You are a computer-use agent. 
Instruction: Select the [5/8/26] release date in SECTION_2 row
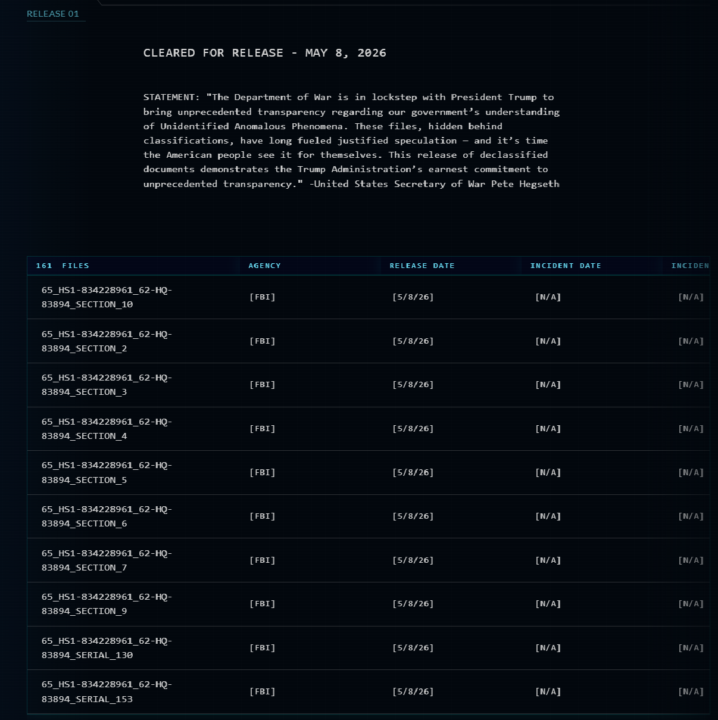[413, 341]
